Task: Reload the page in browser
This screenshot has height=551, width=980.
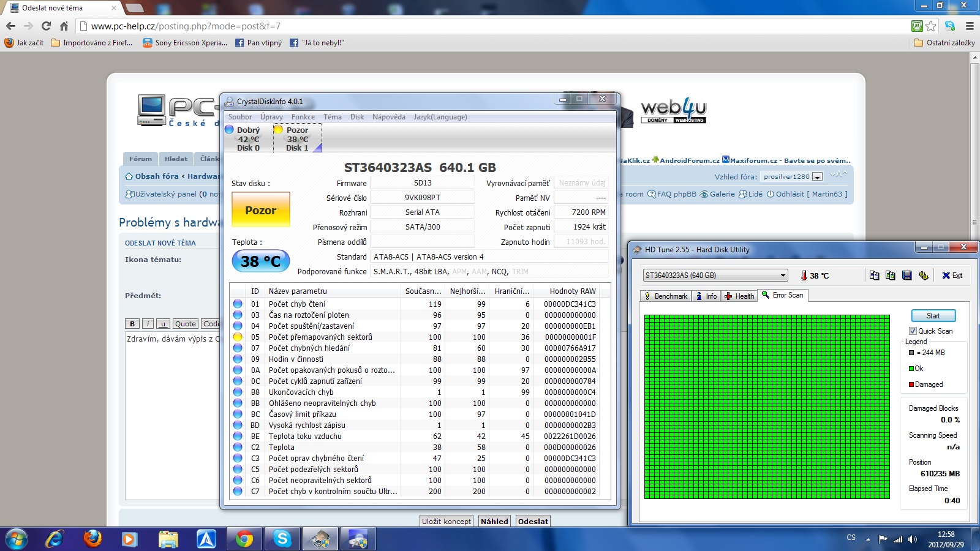Action: 46,26
